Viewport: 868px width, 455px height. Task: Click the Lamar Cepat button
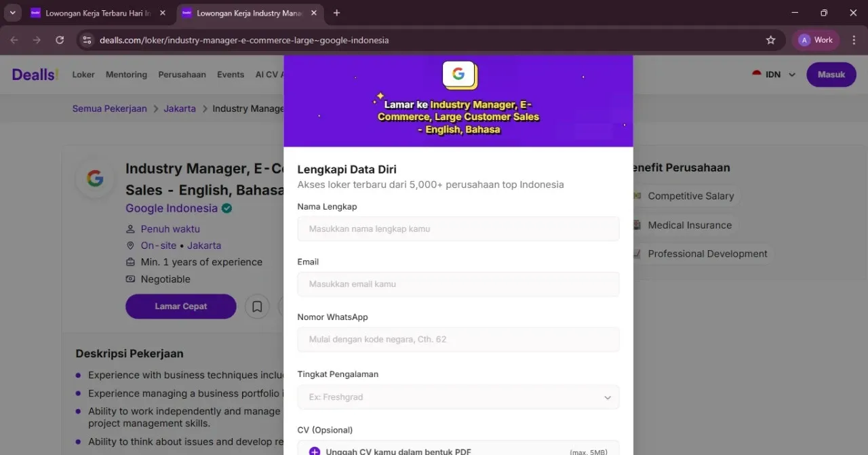[x=181, y=306]
